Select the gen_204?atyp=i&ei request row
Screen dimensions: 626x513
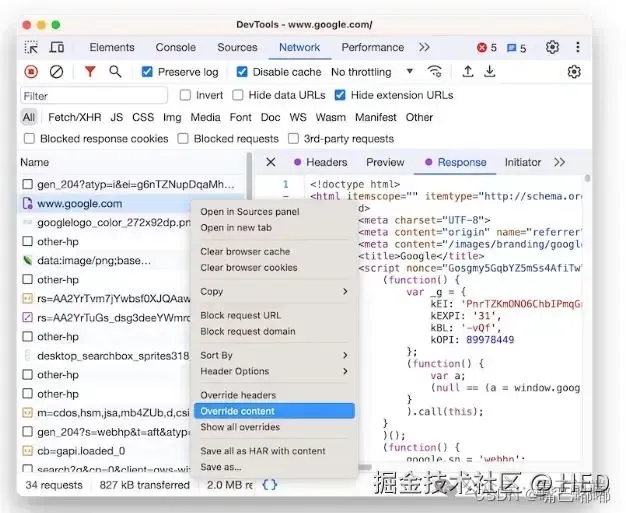point(132,184)
